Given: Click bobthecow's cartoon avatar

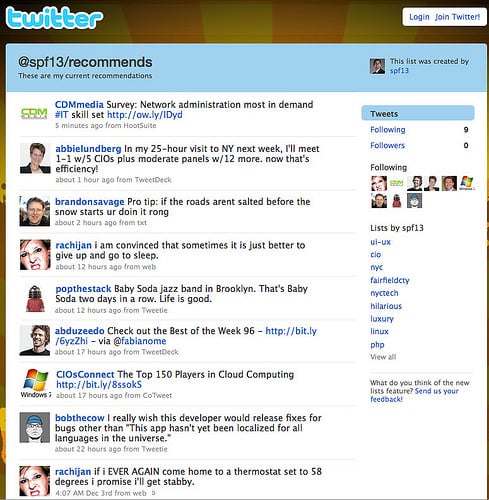Looking at the screenshot, I should 35,427.
